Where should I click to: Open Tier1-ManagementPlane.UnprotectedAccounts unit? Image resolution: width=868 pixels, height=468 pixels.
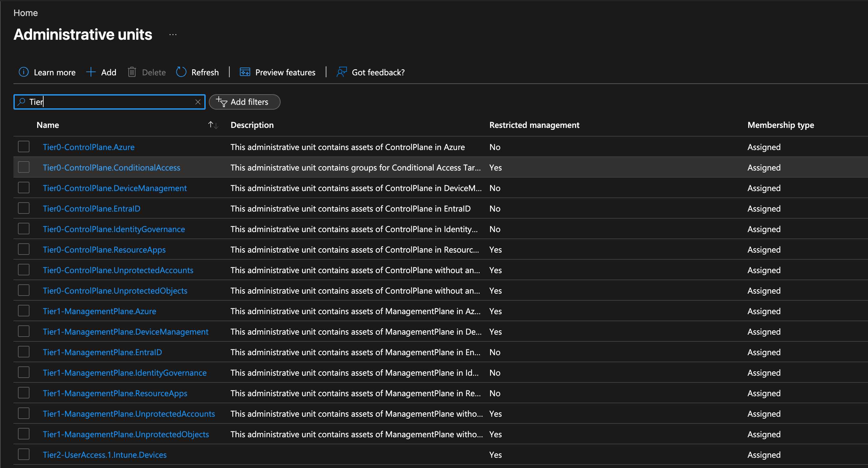pyautogui.click(x=129, y=414)
